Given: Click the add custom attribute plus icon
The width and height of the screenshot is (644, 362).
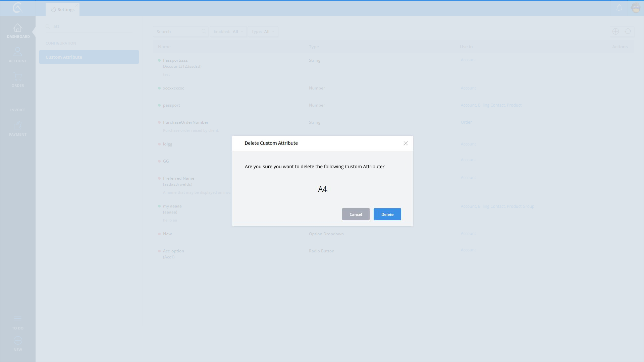Looking at the screenshot, I should [615, 32].
